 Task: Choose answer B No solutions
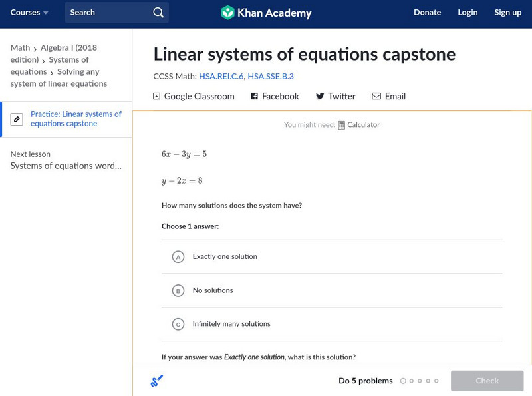pyautogui.click(x=178, y=291)
